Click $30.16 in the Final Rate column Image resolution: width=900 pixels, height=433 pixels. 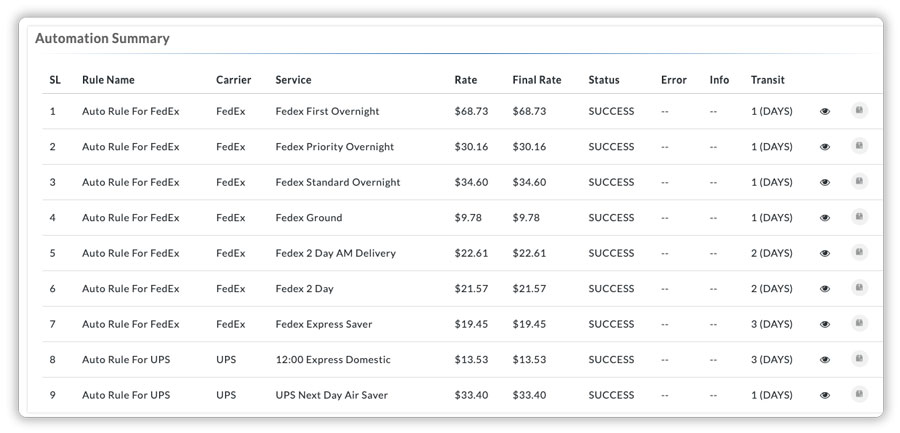(x=529, y=147)
